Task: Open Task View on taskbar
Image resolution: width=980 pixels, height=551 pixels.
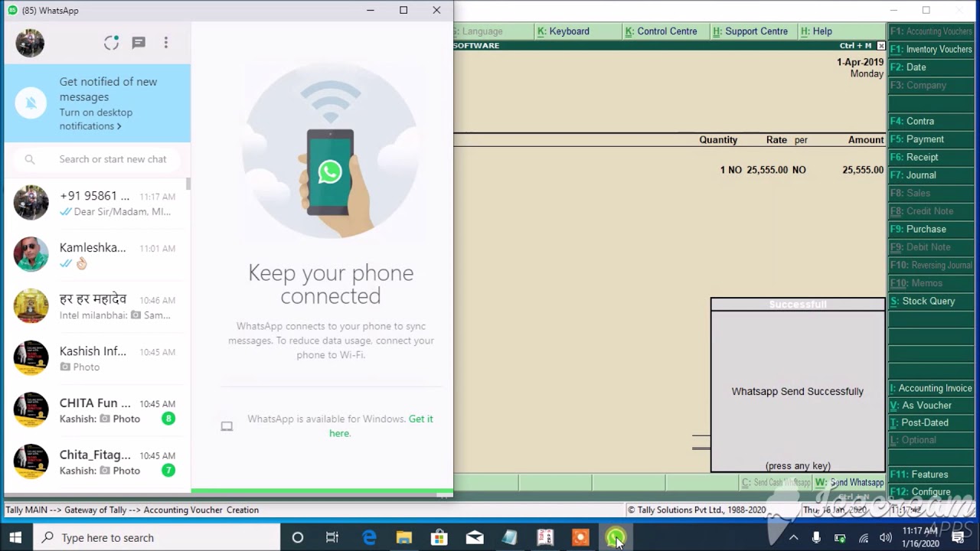Action: pyautogui.click(x=332, y=537)
